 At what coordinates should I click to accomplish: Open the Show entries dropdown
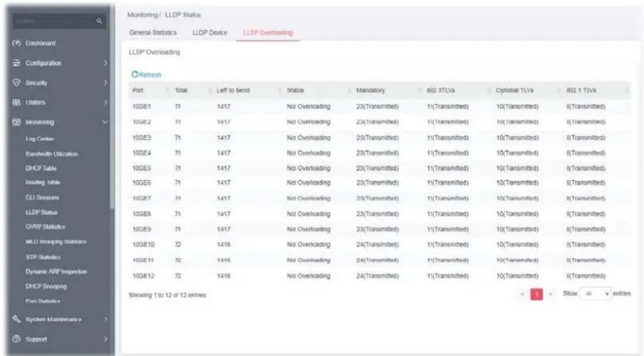click(x=595, y=294)
